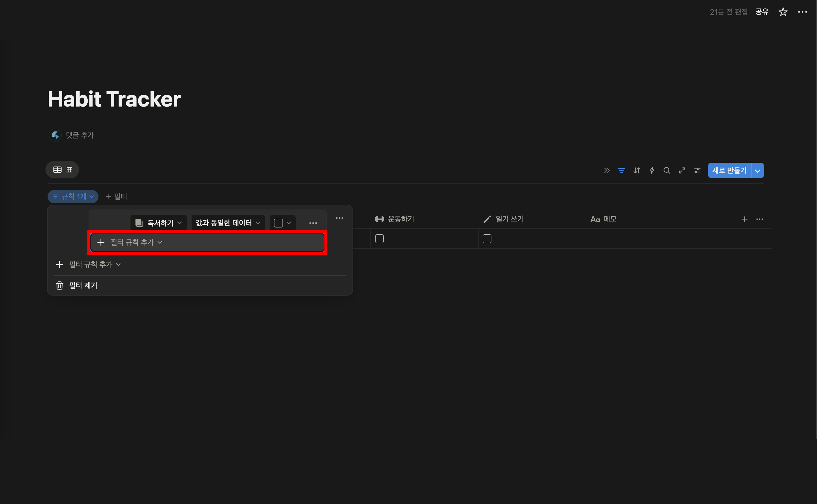Open the 독서하기 property dropdown

point(159,223)
